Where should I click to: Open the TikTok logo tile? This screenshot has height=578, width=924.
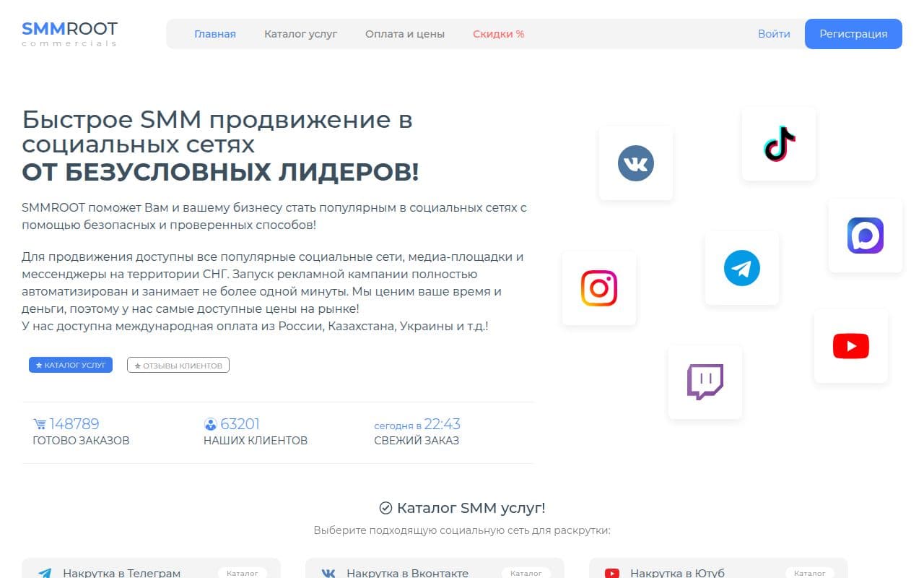[x=779, y=144]
